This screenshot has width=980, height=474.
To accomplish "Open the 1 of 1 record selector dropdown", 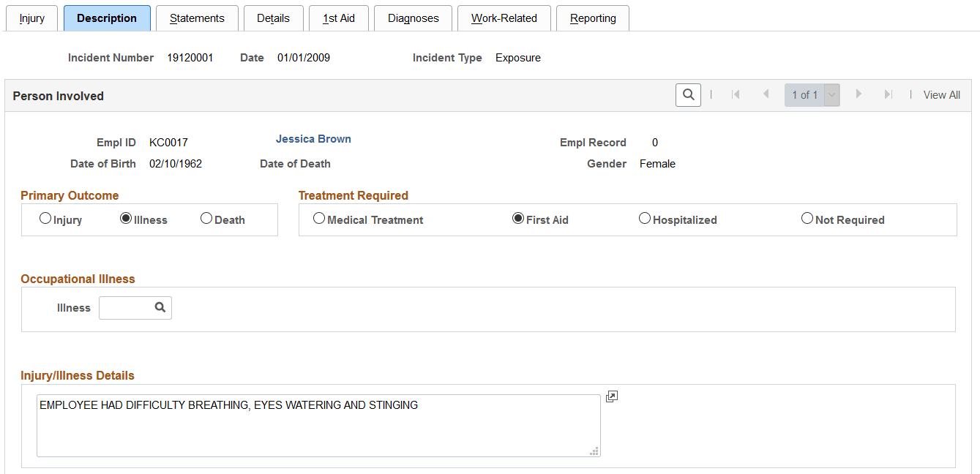I will [x=831, y=94].
